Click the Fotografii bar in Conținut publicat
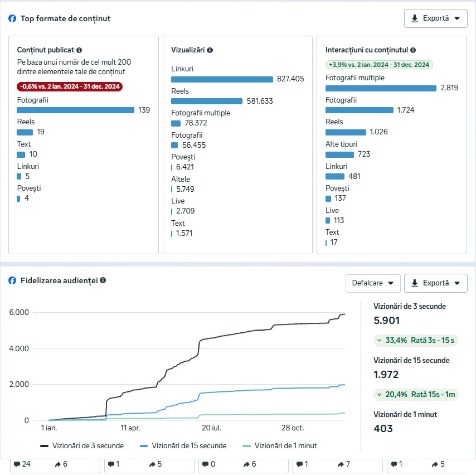Screen dimensions: 476x475 coord(75,110)
